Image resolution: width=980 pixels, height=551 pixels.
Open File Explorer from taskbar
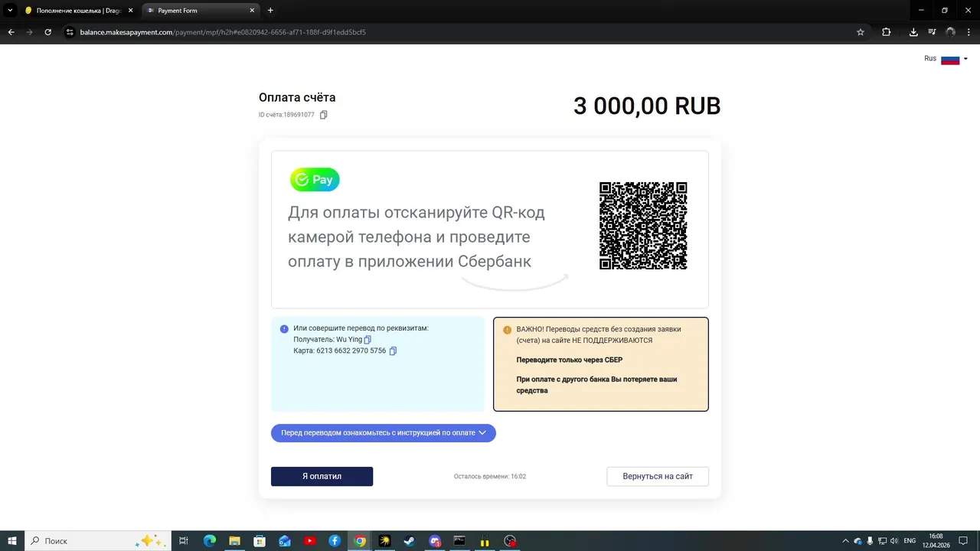tap(235, 541)
